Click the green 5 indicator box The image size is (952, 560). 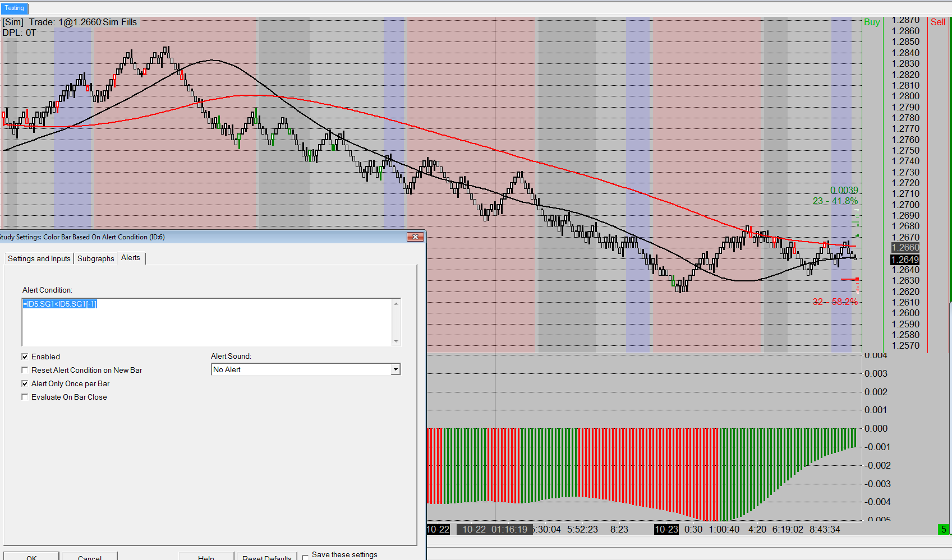944,529
